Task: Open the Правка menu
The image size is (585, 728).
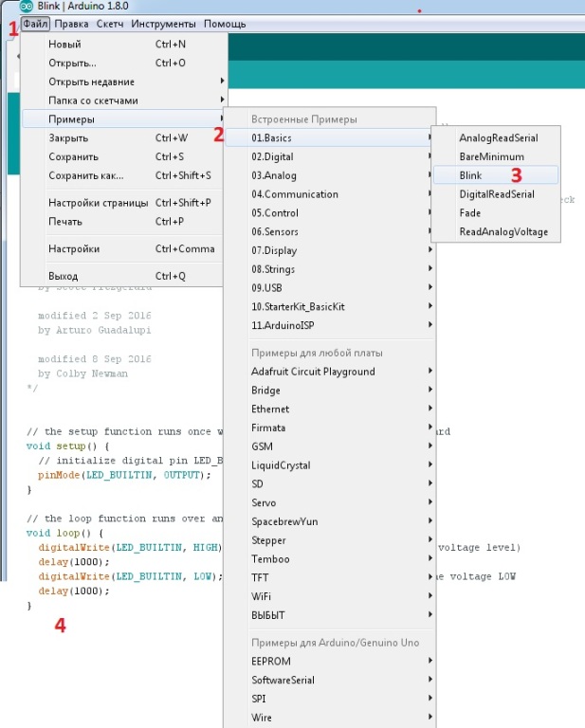Action: tap(72, 24)
